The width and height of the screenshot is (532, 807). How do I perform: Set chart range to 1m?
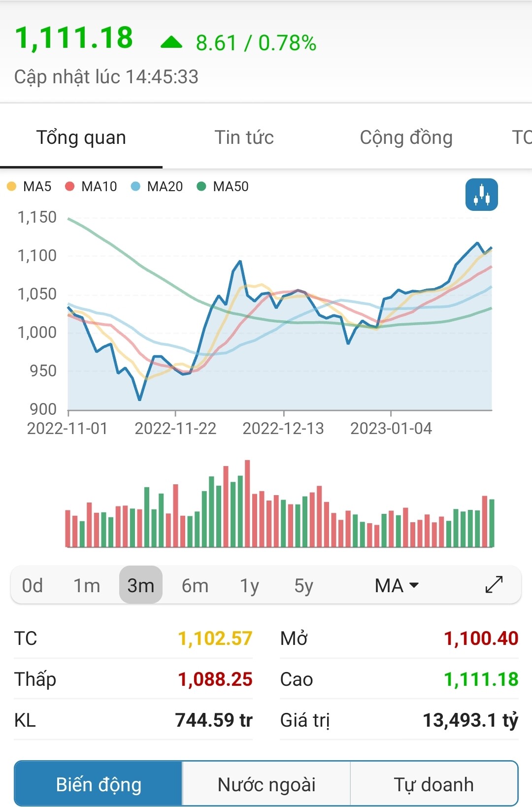click(x=87, y=585)
